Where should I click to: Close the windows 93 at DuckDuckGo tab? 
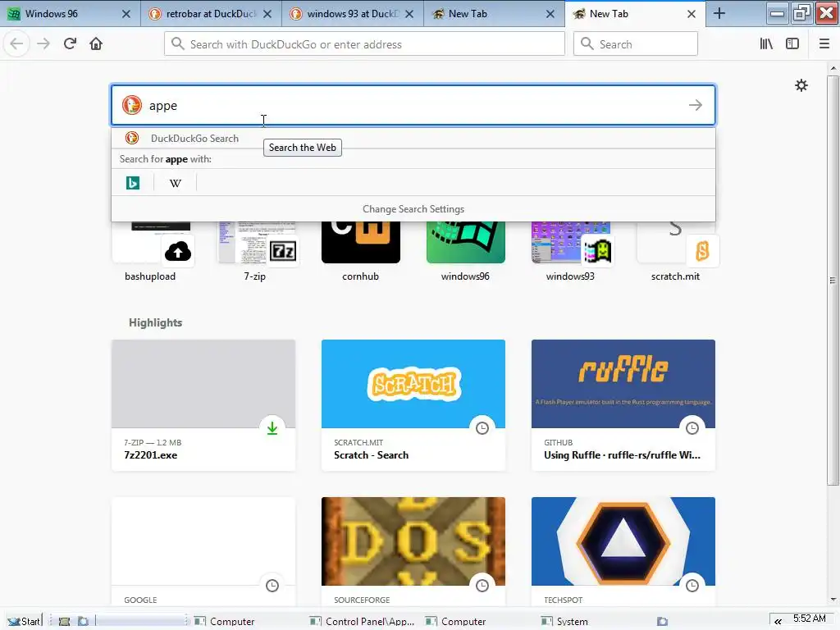409,14
